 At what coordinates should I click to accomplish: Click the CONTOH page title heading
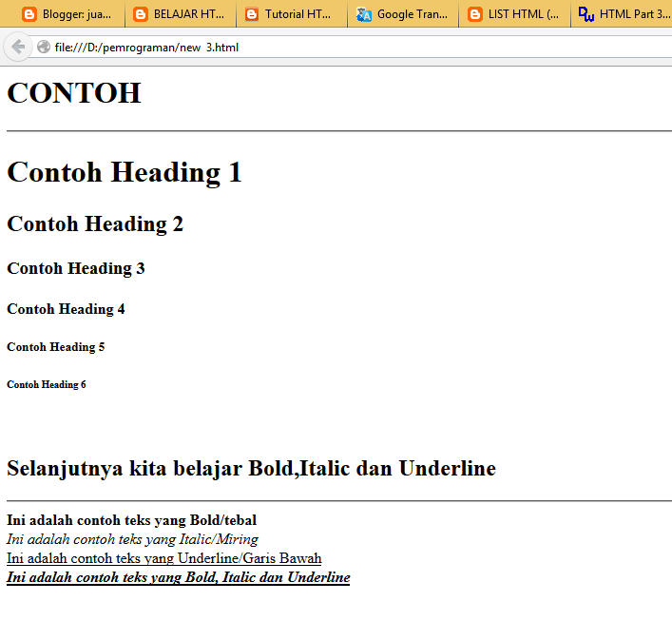74,93
